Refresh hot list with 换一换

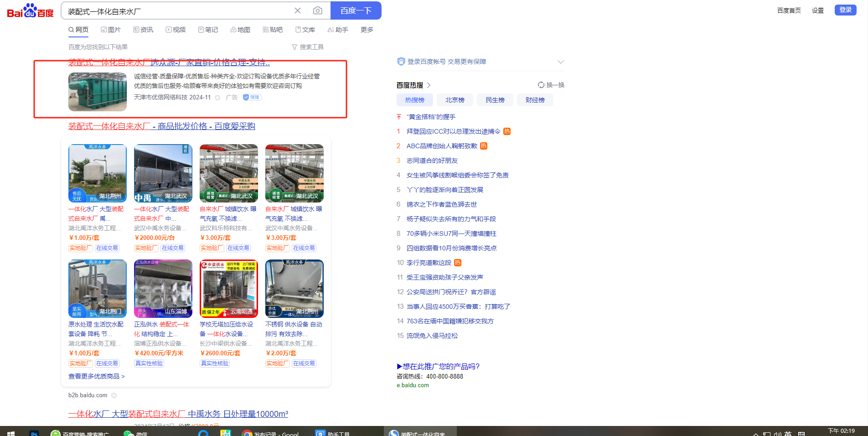(x=551, y=85)
